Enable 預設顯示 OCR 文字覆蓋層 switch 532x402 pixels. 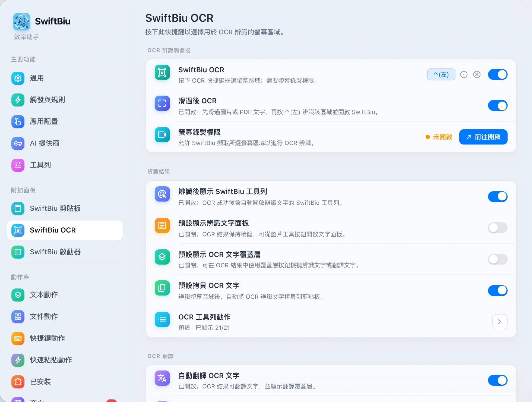point(498,259)
